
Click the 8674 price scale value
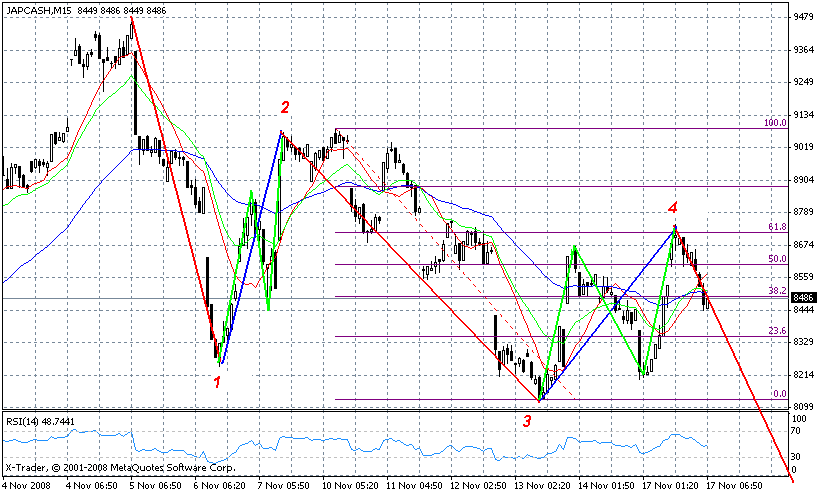803,244
